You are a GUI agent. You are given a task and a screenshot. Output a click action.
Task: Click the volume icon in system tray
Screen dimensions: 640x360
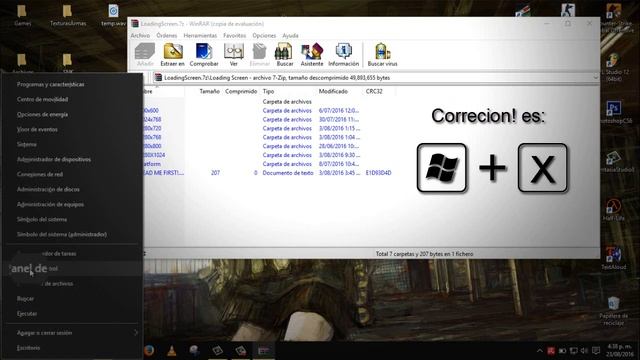point(584,351)
